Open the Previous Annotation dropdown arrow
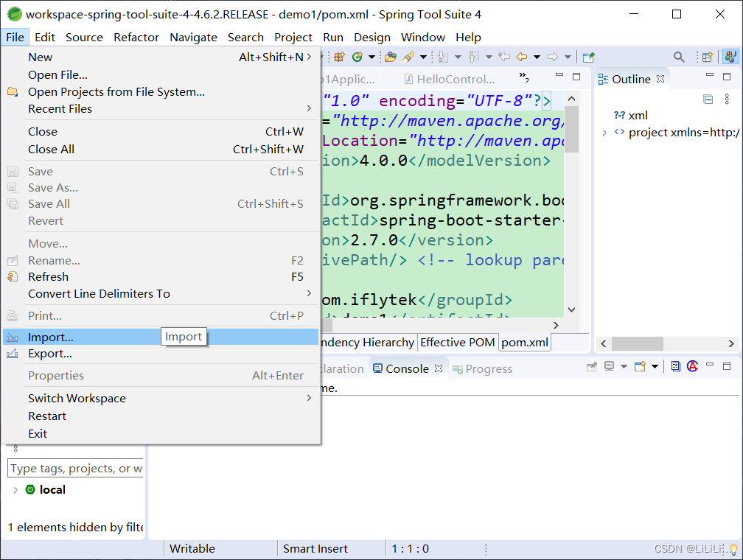 pyautogui.click(x=489, y=57)
